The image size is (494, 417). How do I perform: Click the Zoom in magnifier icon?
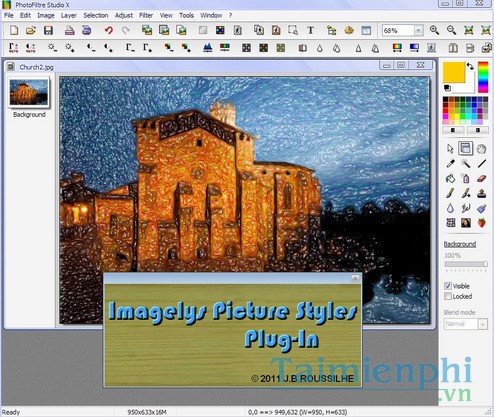tap(434, 30)
